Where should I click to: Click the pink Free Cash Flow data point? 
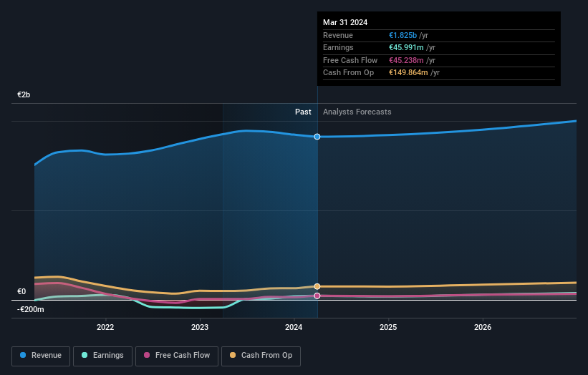pos(317,296)
